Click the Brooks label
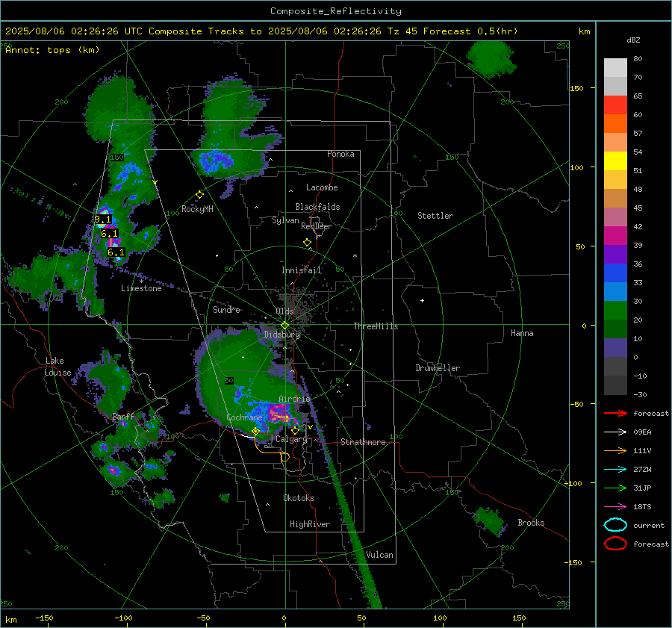672x628 pixels. tap(531, 523)
